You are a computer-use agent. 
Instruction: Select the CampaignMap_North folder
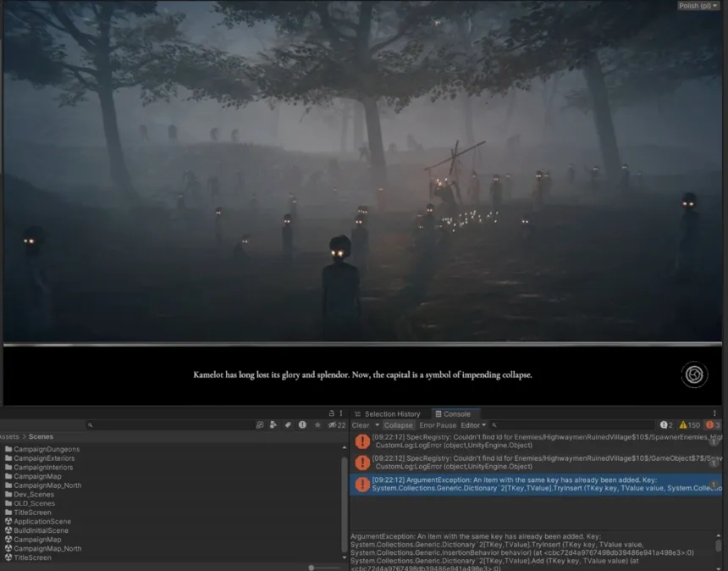43,485
